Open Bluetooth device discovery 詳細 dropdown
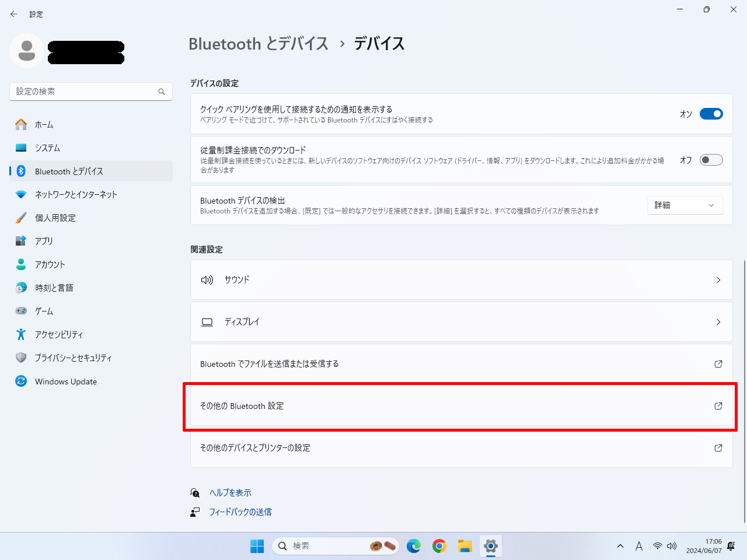Viewport: 747px width, 560px height. click(x=685, y=205)
